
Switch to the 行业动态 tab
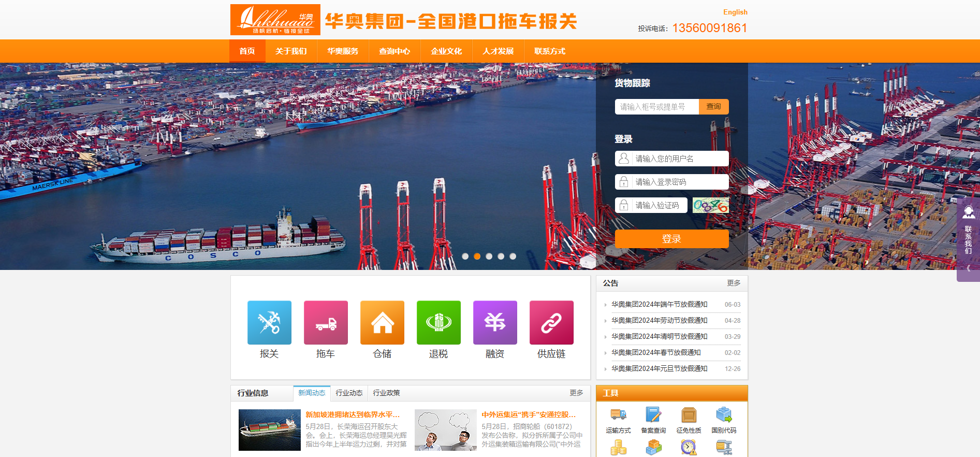click(349, 393)
